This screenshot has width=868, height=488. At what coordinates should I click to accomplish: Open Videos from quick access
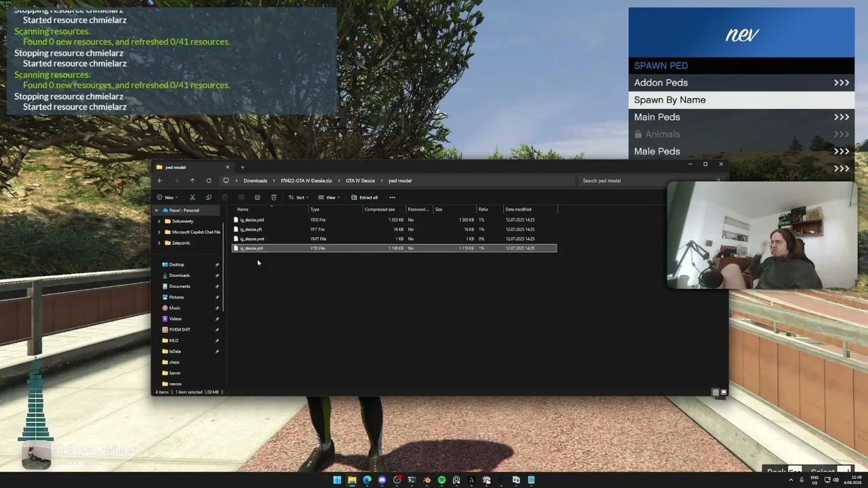click(x=175, y=319)
